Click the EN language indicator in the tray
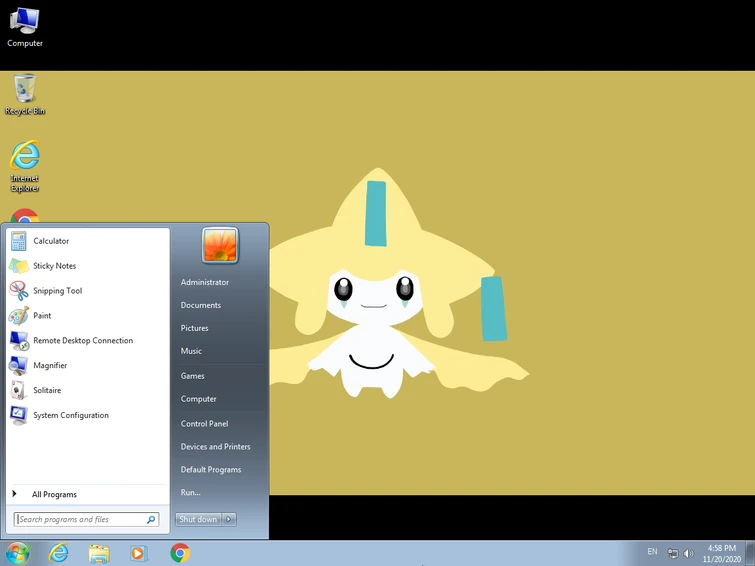The height and width of the screenshot is (566, 755). point(652,552)
